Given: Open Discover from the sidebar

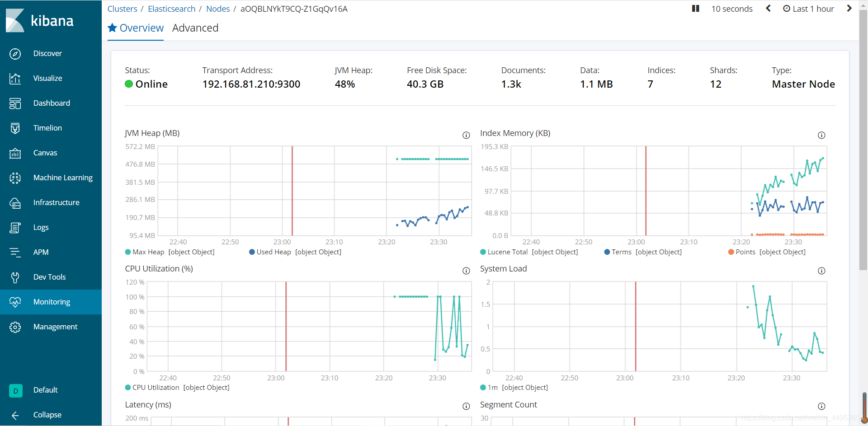Looking at the screenshot, I should coord(47,54).
